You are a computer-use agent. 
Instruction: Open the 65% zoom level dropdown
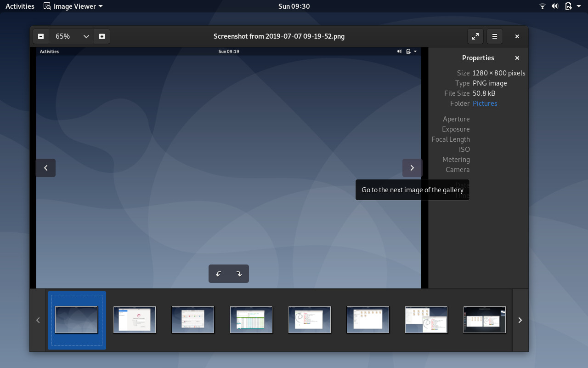click(72, 36)
